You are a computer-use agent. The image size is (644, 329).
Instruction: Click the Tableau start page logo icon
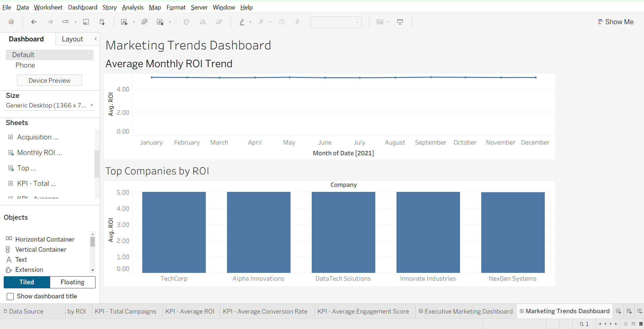11,22
